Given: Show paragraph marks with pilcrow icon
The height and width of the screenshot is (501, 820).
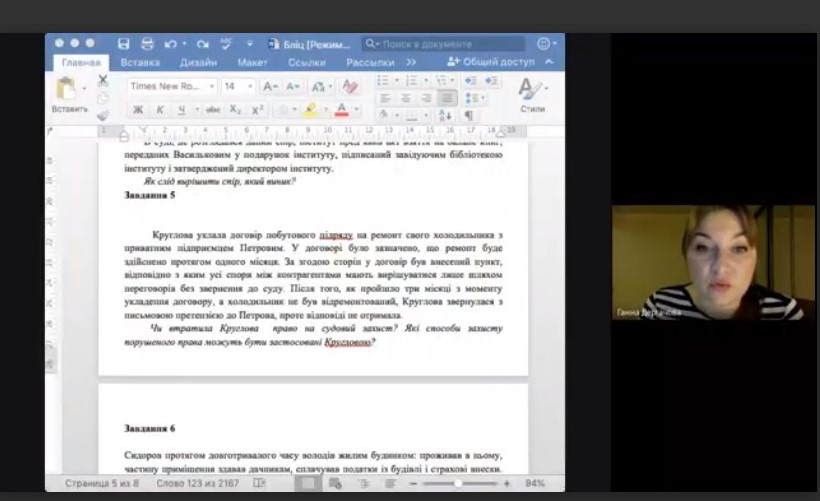Looking at the screenshot, I should [468, 116].
